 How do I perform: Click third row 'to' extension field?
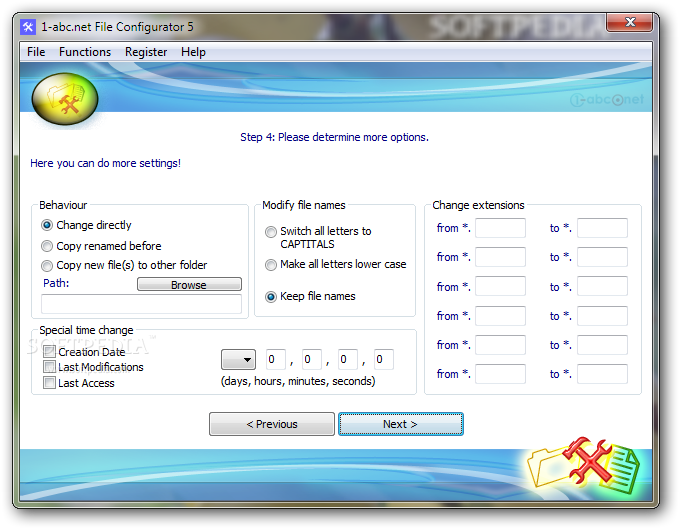pos(602,286)
